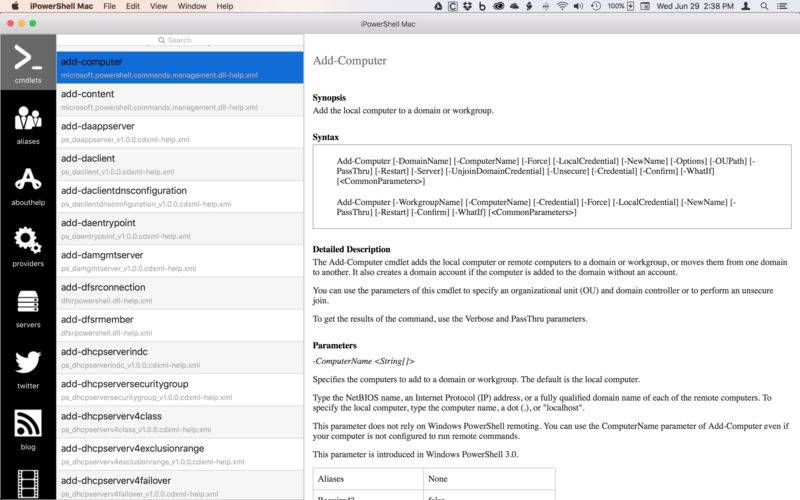Open Spotlight search in the menu bar
The width and height of the screenshot is (800, 500).
pyautogui.click(x=764, y=6)
